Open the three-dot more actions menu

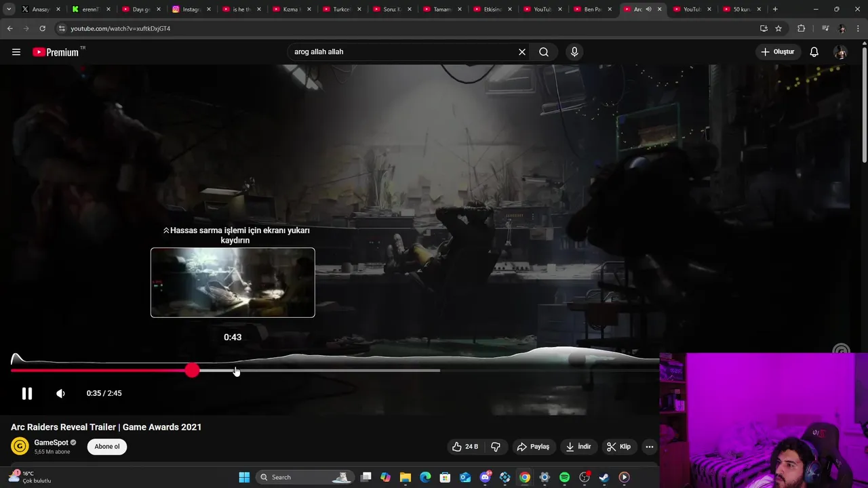click(x=649, y=447)
